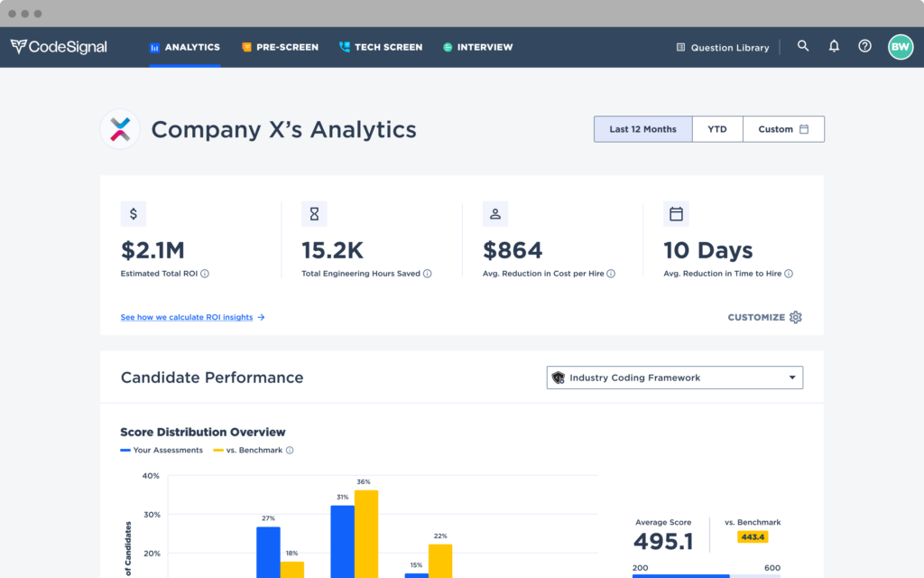Click the Question Library list icon
Viewport: 924px width, 578px height.
680,47
